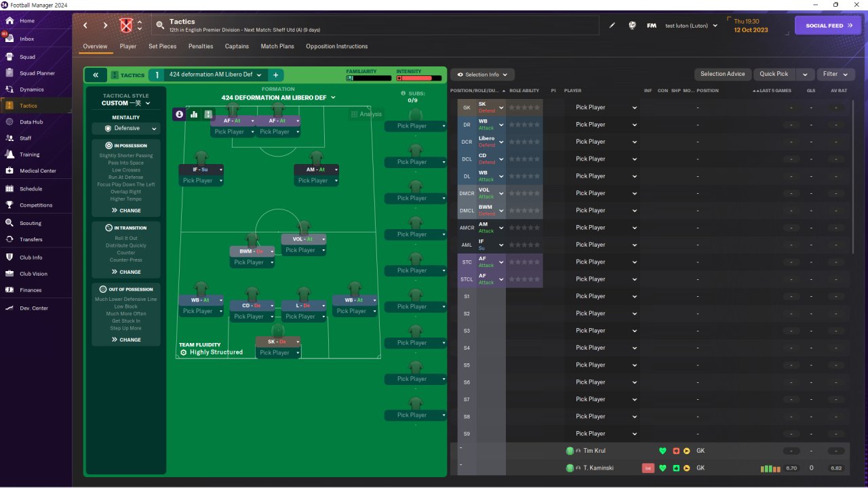
Task: Open the Match Plans tab
Action: (x=277, y=47)
